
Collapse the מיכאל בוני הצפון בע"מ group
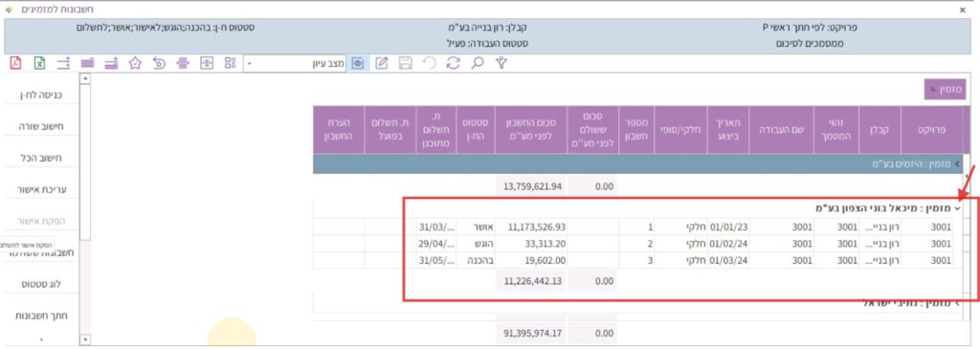[957, 207]
